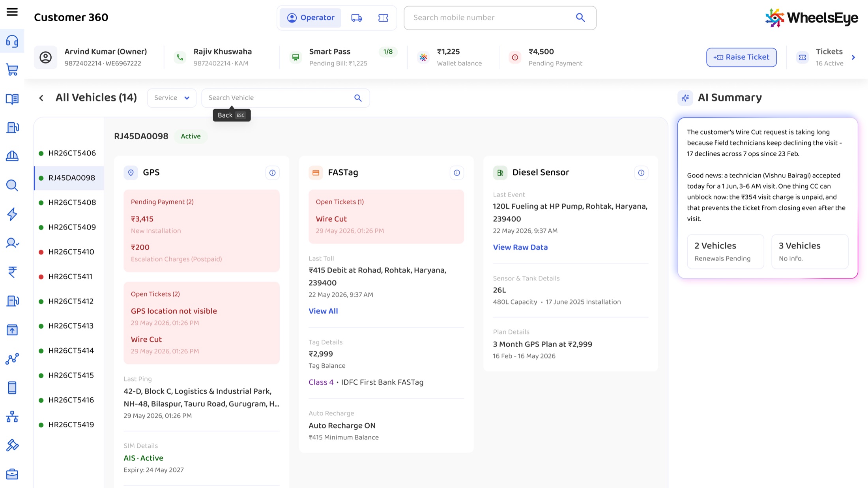Open the hamburger menu

tap(12, 12)
